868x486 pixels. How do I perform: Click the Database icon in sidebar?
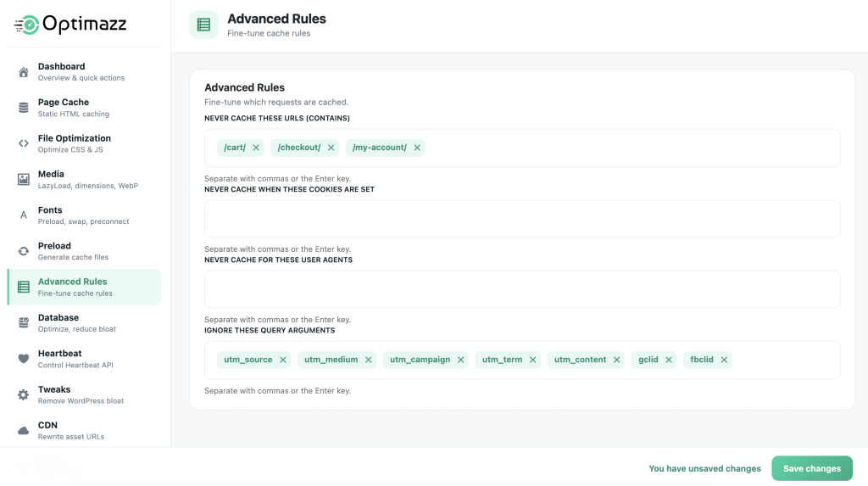tap(23, 322)
